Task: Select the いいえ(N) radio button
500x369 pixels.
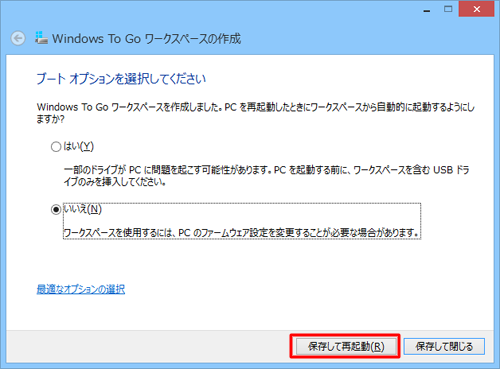Action: 56,209
